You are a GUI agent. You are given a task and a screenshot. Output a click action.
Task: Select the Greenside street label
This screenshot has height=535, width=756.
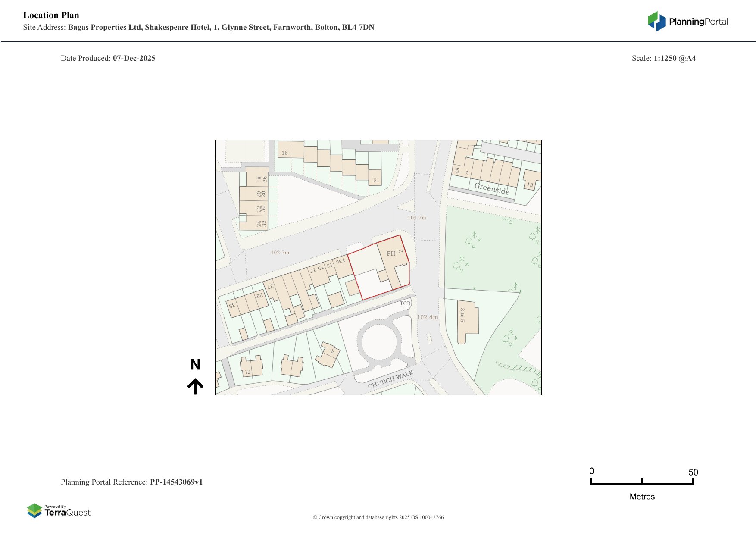(492, 188)
